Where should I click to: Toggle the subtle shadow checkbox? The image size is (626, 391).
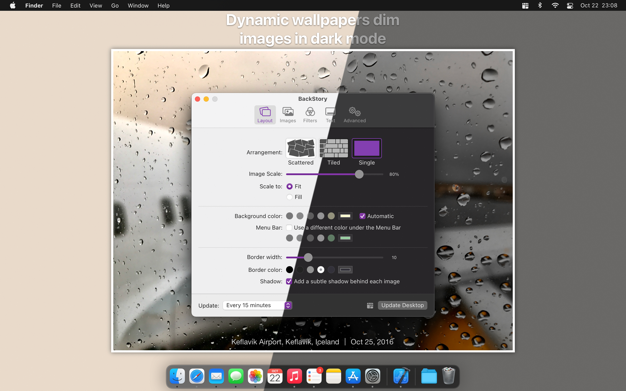pos(289,282)
